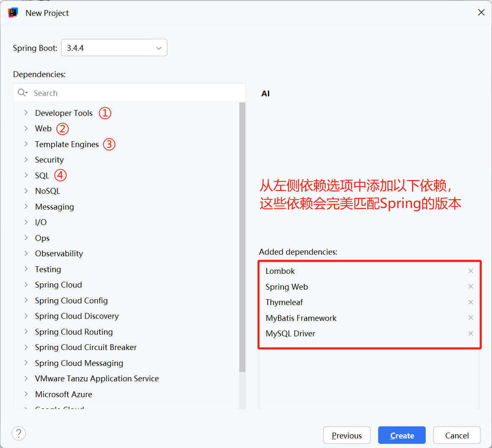Expand the Messaging category arrow
The width and height of the screenshot is (492, 448).
[26, 206]
